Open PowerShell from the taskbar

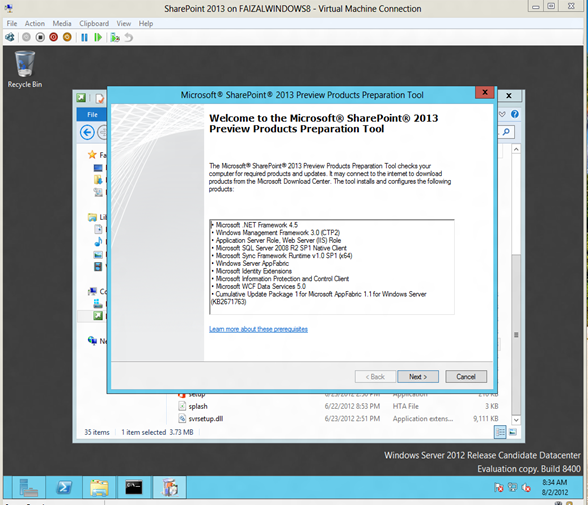64,487
